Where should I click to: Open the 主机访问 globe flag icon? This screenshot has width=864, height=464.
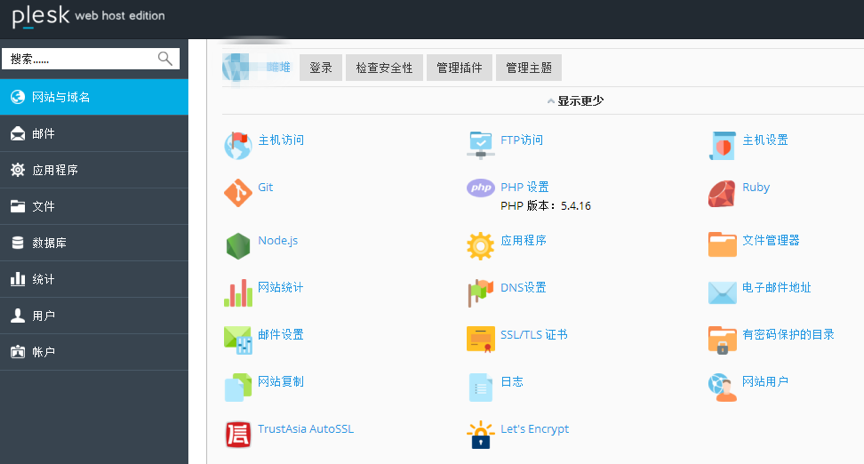[238, 145]
